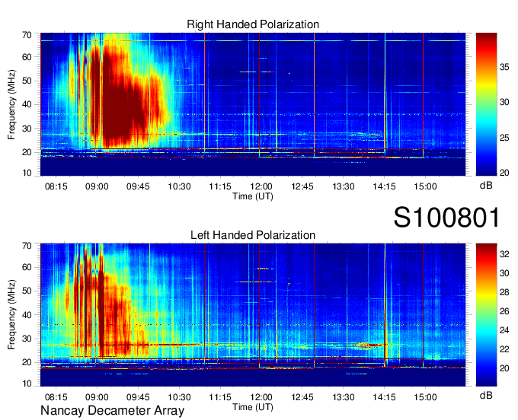Click 10 MHz frequency tick of Right Handed plot
518x420 pixels.
[27, 173]
